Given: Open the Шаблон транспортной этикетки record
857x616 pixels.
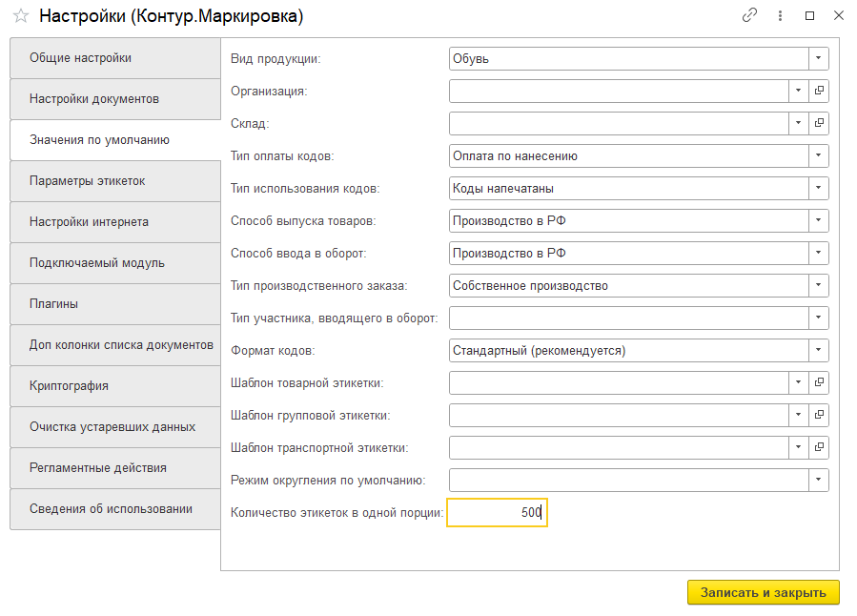Looking at the screenshot, I should click(x=819, y=447).
